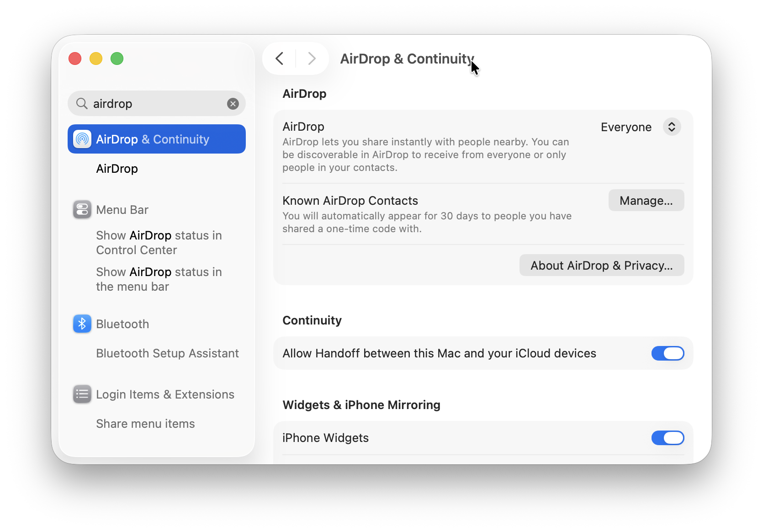Select the AirDrop sub-result in sidebar
The height and width of the screenshot is (532, 763).
pyautogui.click(x=117, y=169)
